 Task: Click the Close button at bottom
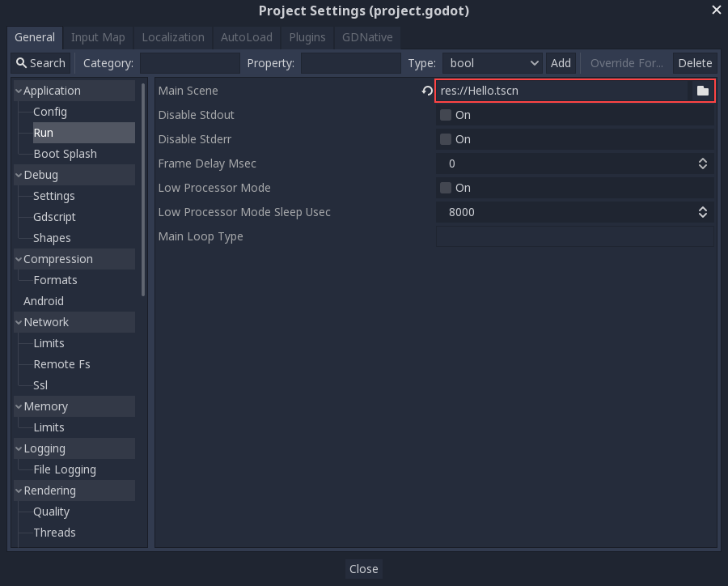(363, 569)
